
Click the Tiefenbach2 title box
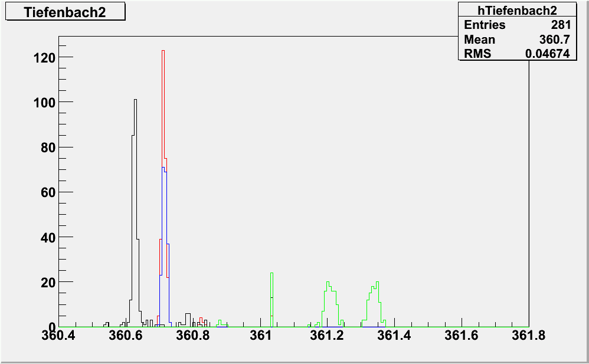tap(66, 12)
